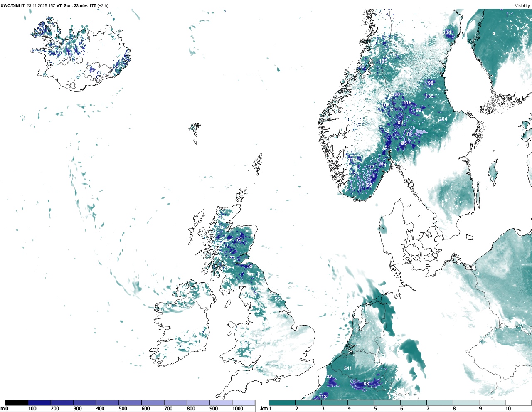532x412 pixels.
Task: Click the '185' value in Norway
Action: click(383, 61)
